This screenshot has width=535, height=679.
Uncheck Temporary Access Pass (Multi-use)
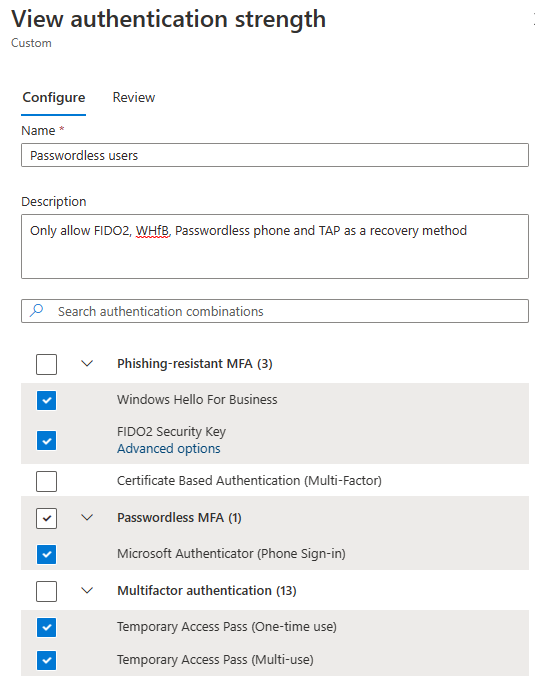point(46,660)
